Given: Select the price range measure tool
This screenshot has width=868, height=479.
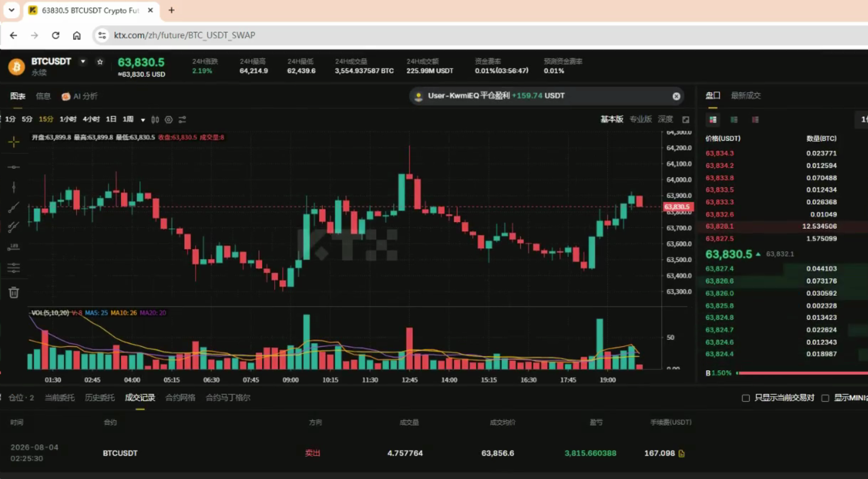Looking at the screenshot, I should pos(14,247).
